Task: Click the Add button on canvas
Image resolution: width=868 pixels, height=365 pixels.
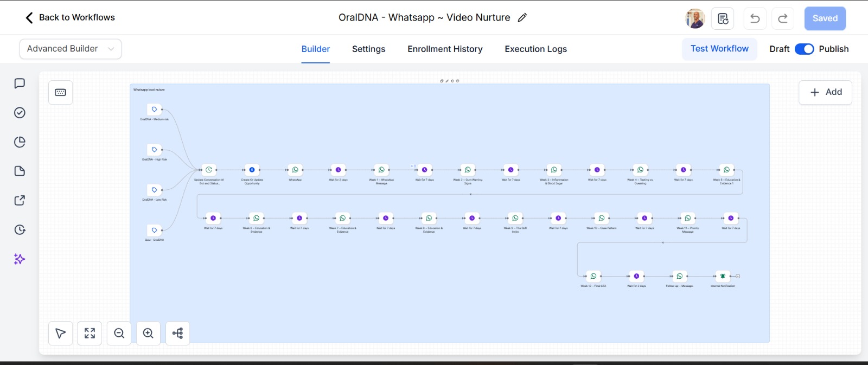Action: pyautogui.click(x=825, y=92)
